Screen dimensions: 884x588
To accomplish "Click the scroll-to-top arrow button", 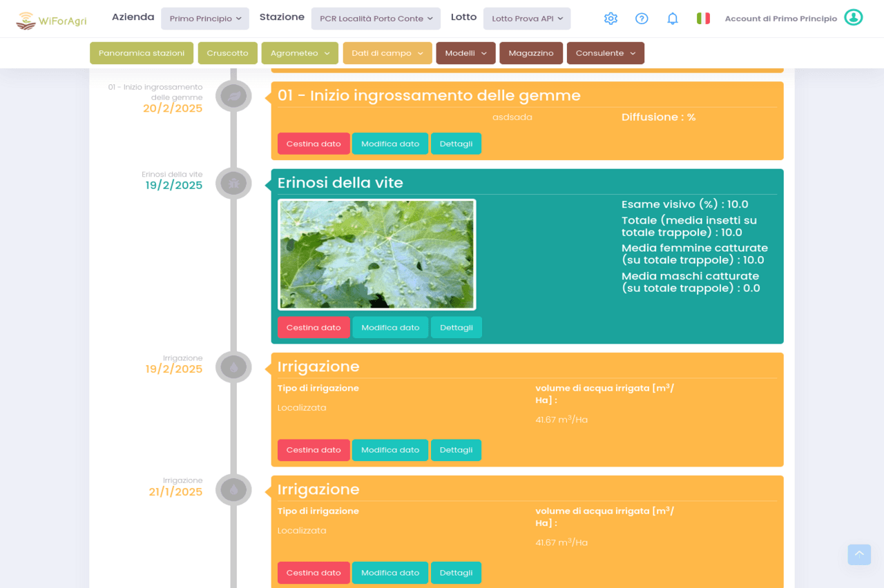I will pyautogui.click(x=859, y=554).
